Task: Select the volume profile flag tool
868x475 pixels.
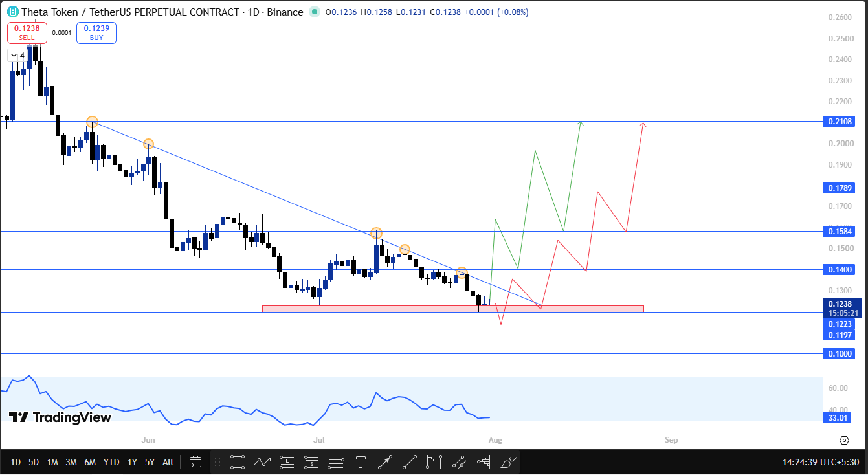Action: pyautogui.click(x=434, y=462)
